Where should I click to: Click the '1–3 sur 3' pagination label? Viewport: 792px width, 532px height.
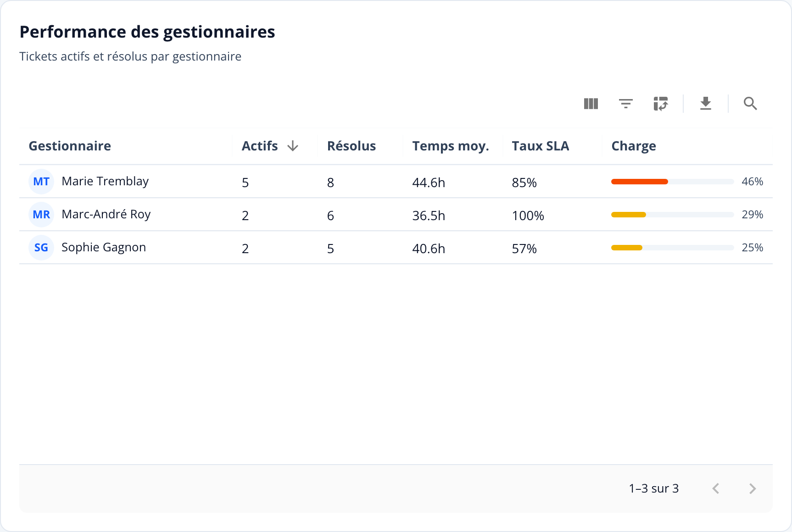click(x=654, y=488)
